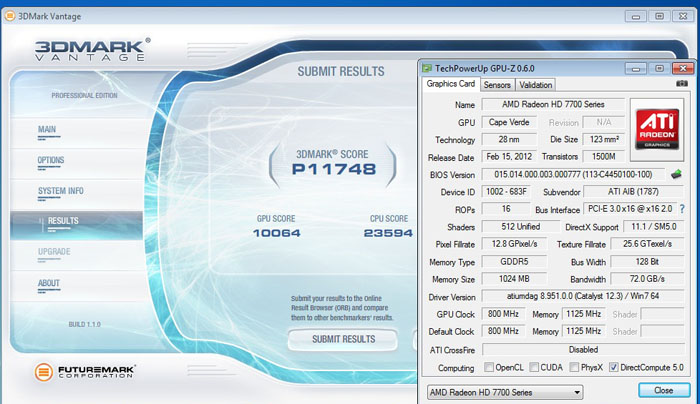The height and width of the screenshot is (404, 700).
Task: Click the Technology field 28 nm
Action: click(x=509, y=139)
